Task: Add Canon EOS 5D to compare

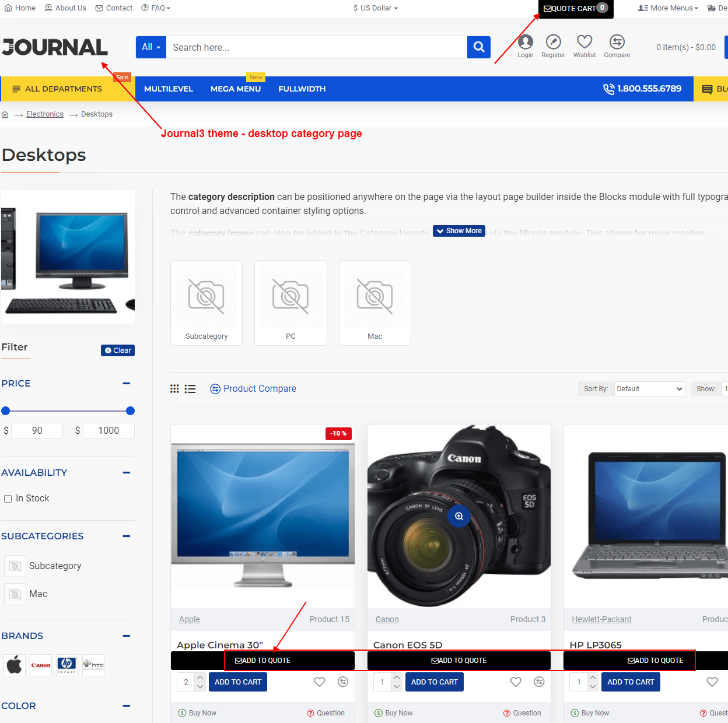Action: point(539,682)
